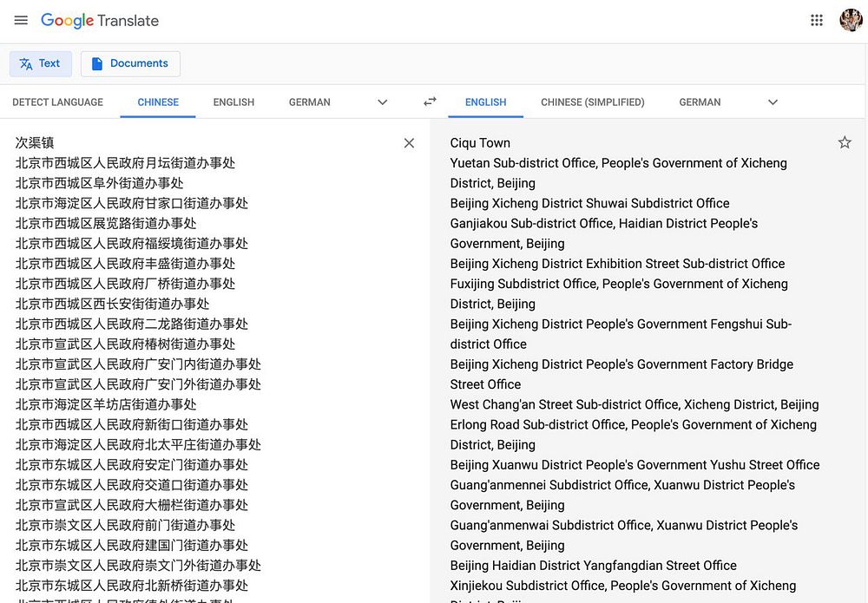Click source line 北京市西城区阜外街道办事处
Image resolution: width=868 pixels, height=603 pixels.
pos(99,183)
